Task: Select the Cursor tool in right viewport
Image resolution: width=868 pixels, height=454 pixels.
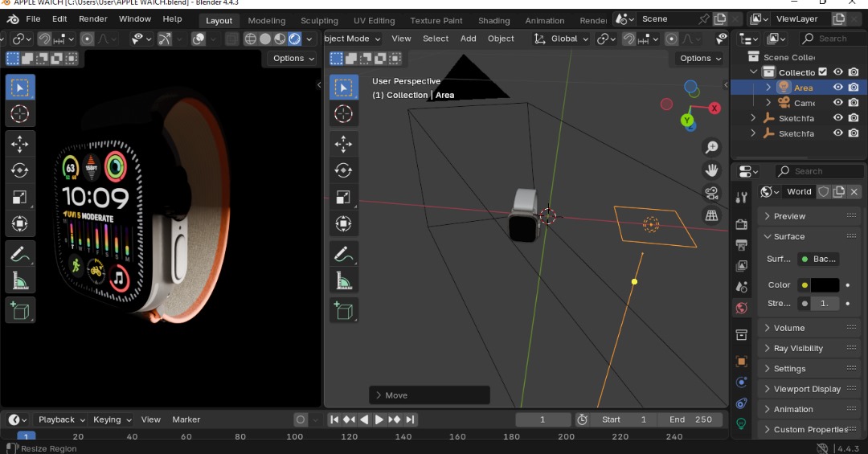Action: pyautogui.click(x=343, y=114)
